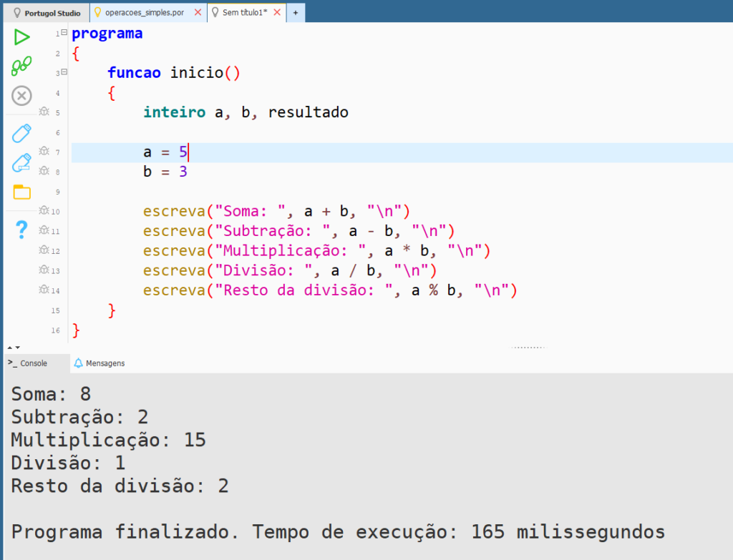Viewport: 733px width, 560px height.
Task: Open help with the blue question mark
Action: point(21,230)
